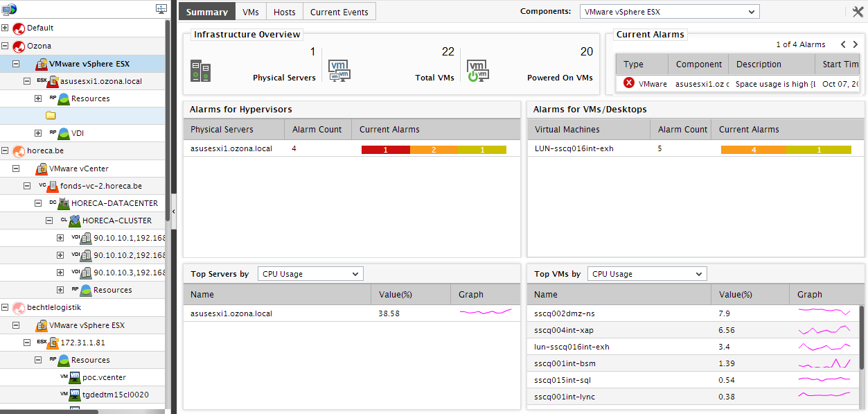The height and width of the screenshot is (414, 868).
Task: Collapse the HORECA-CLUSTER node
Action: pos(49,221)
